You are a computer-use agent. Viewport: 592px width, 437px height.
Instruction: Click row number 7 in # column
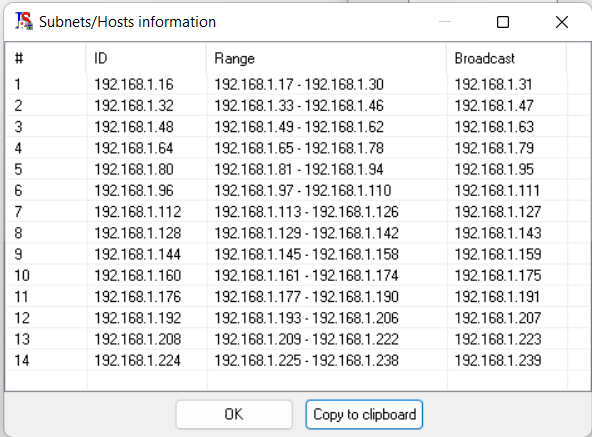coord(18,212)
